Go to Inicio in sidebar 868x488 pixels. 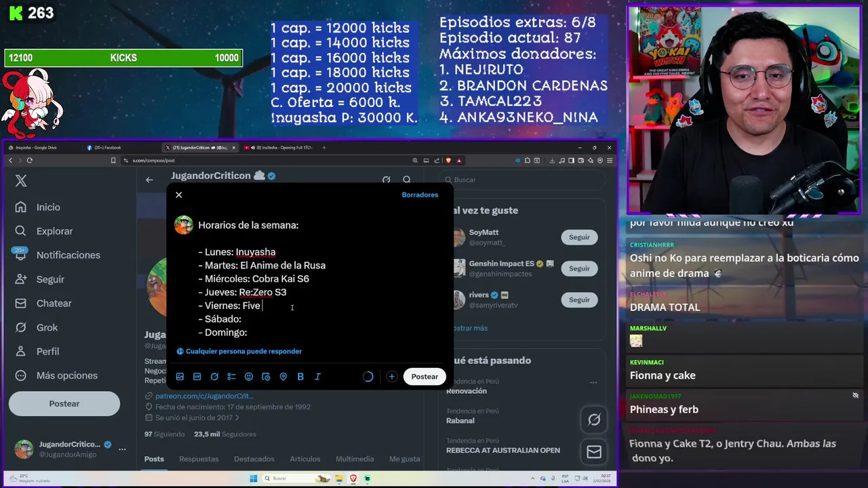point(38,207)
